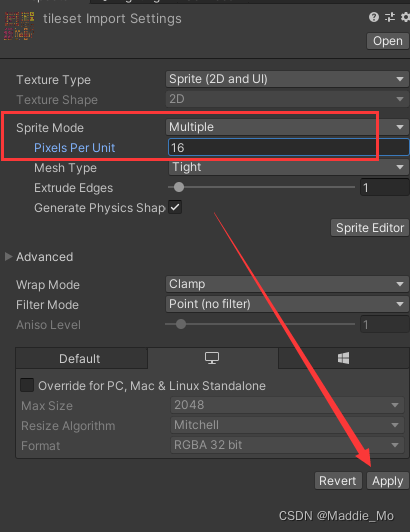Click the Aniso Level slider handle

pyautogui.click(x=181, y=324)
